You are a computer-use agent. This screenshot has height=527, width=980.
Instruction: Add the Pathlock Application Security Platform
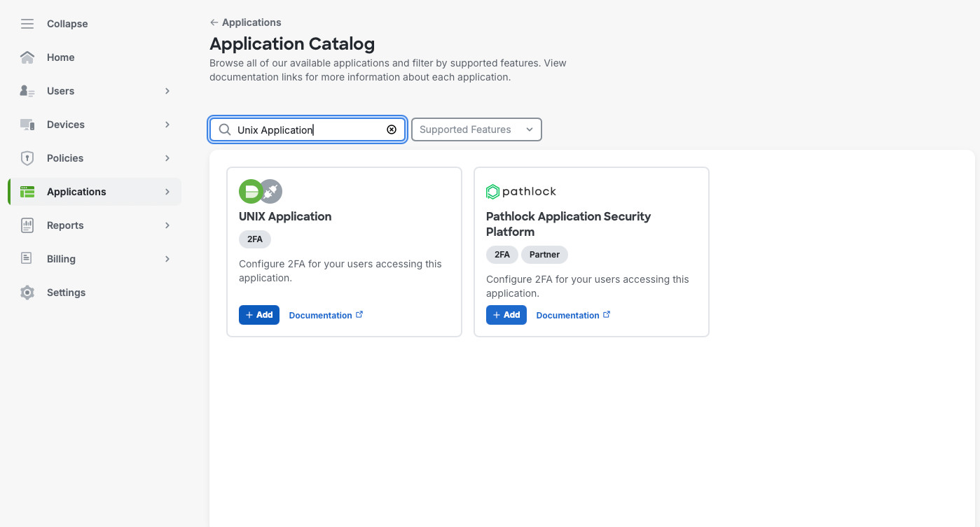[x=506, y=315]
